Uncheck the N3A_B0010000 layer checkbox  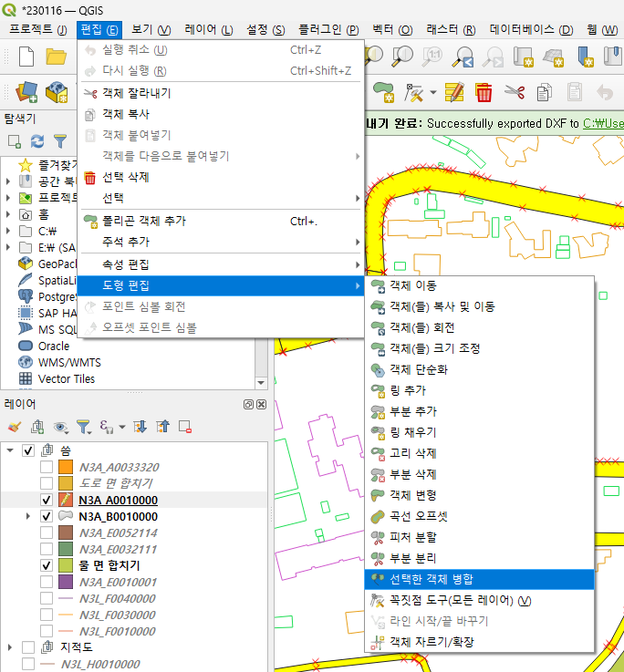point(47,516)
